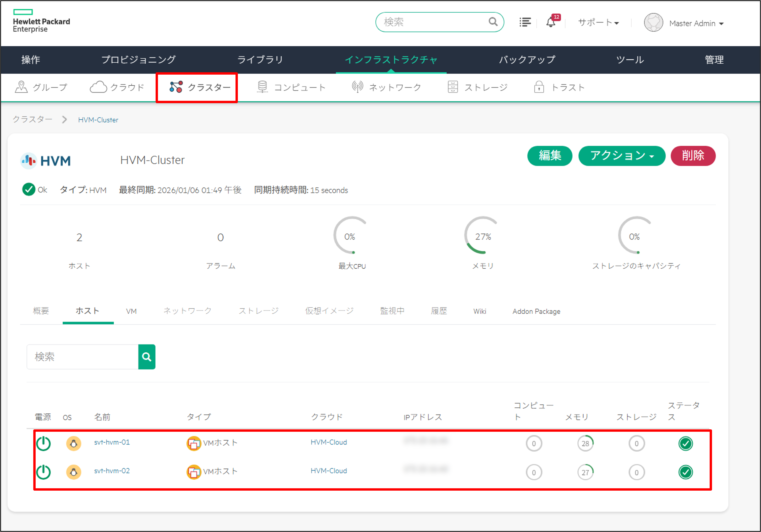Open the プロビジョニング main menu
The height and width of the screenshot is (532, 761).
[x=138, y=60]
